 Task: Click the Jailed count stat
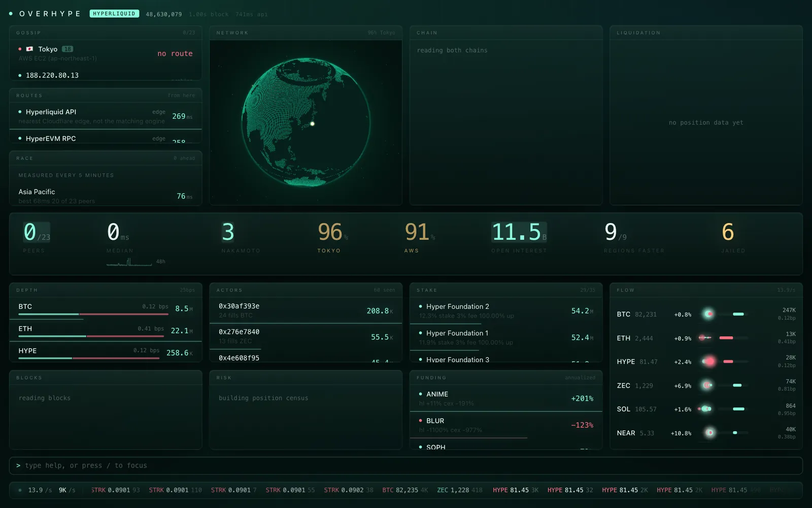[733, 237]
